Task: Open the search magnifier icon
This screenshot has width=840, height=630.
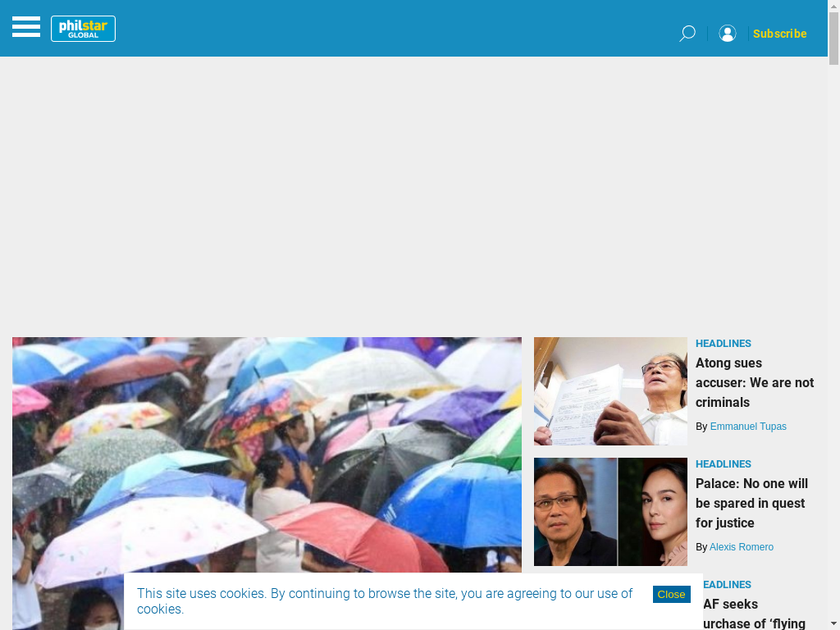Action: (x=687, y=33)
